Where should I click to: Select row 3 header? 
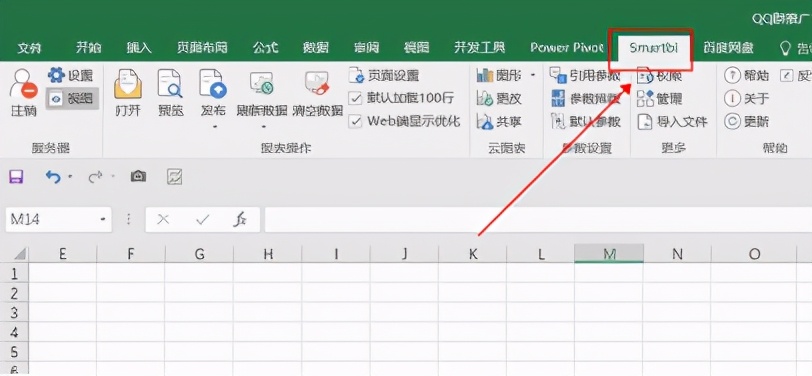tap(14, 313)
